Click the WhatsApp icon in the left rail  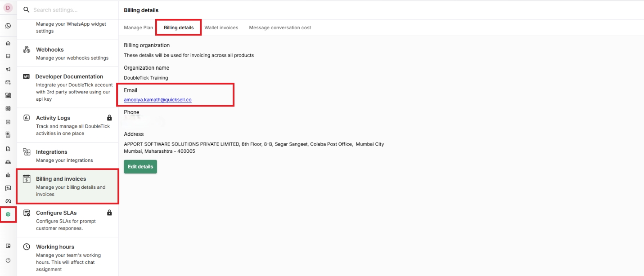tap(8, 26)
